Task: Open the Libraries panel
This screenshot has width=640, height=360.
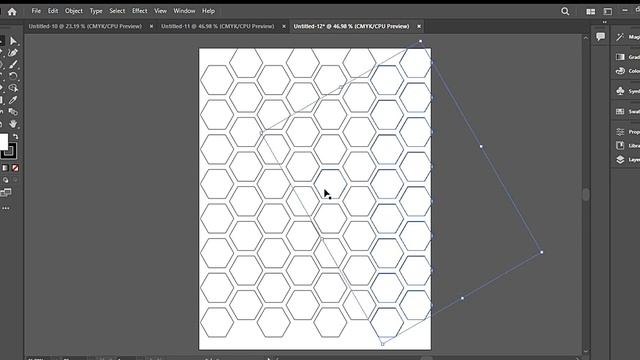Action: [627, 146]
